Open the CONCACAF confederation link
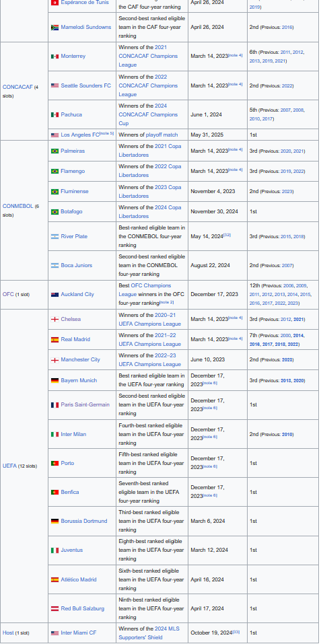Image resolution: width=321 pixels, height=644 pixels. [x=17, y=87]
